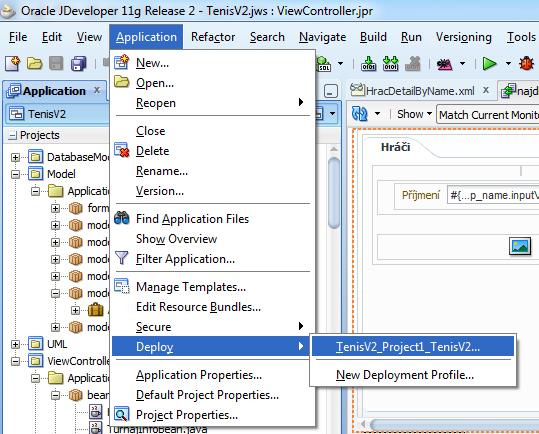Click the image placeholder in page designer
Viewport: 539px width, 434px height.
point(520,246)
